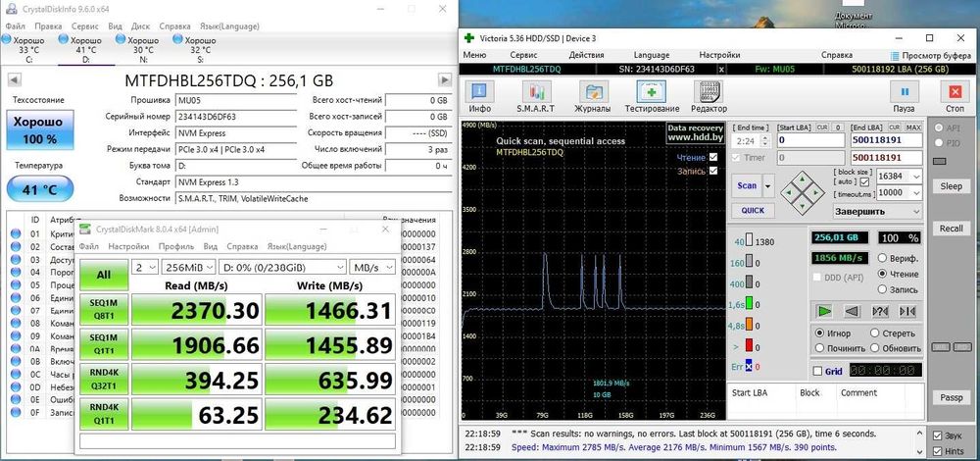Switch to Тестирование in Victoria toolbar
980x461 pixels.
click(651, 96)
